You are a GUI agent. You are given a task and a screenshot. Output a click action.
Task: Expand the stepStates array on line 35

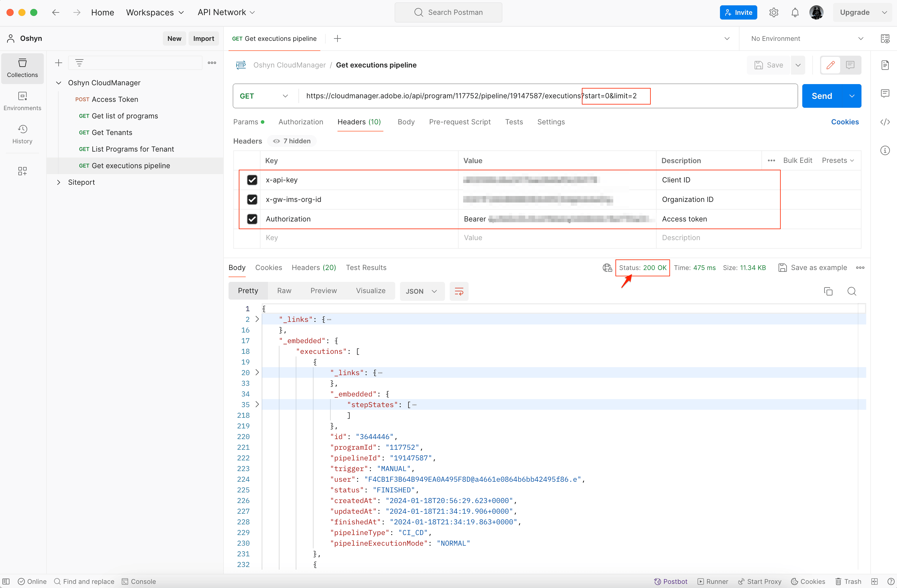(257, 404)
